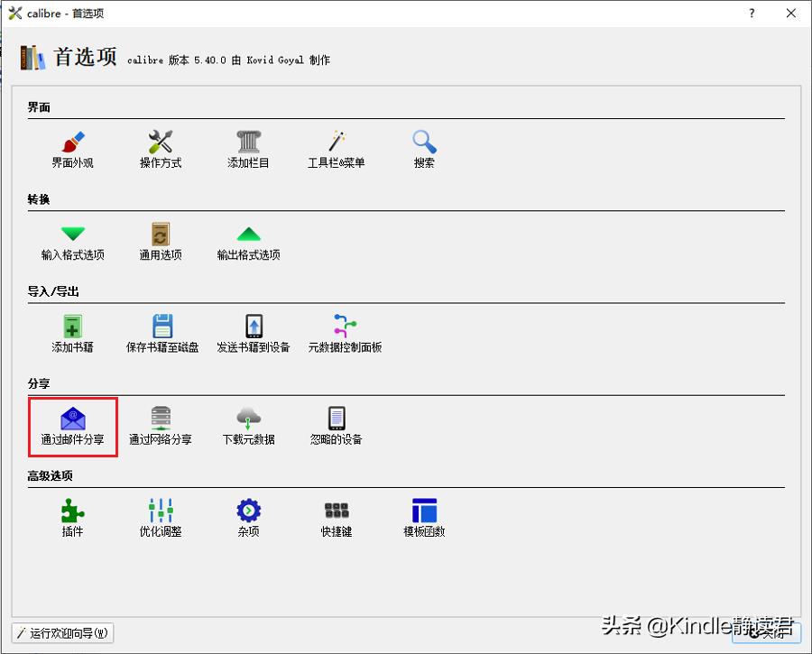Viewport: 812px width, 654px height.
Task: Select 输入格式选项 input format options
Action: click(x=72, y=241)
